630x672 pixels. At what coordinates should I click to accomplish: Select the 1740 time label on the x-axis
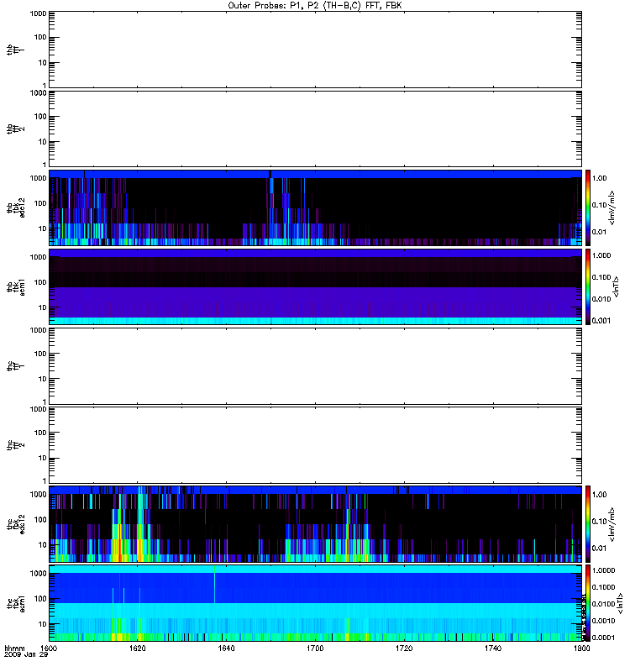493,648
